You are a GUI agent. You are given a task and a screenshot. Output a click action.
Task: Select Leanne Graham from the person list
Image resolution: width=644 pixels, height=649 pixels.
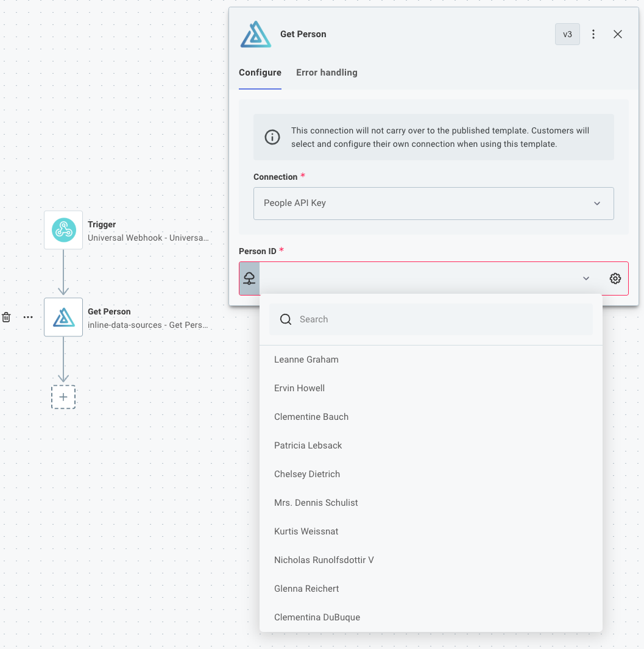tap(306, 360)
